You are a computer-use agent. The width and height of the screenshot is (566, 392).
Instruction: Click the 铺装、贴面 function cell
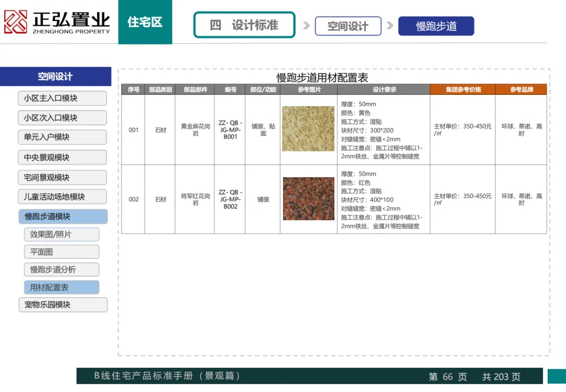(x=263, y=130)
